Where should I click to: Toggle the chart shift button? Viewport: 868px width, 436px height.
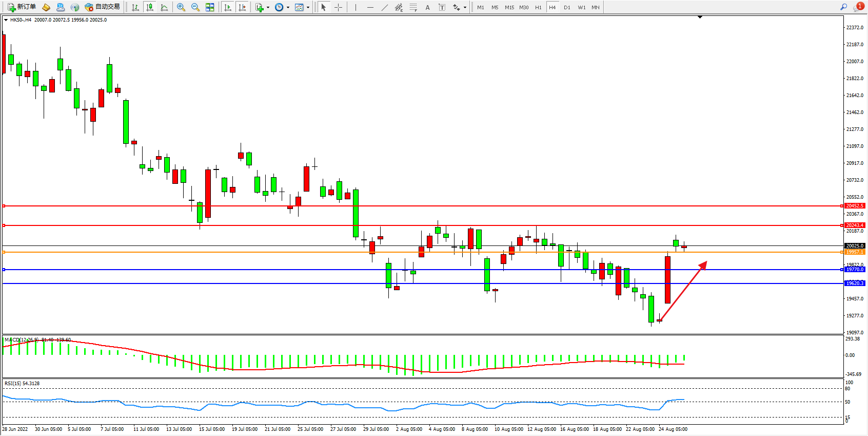[x=242, y=7]
